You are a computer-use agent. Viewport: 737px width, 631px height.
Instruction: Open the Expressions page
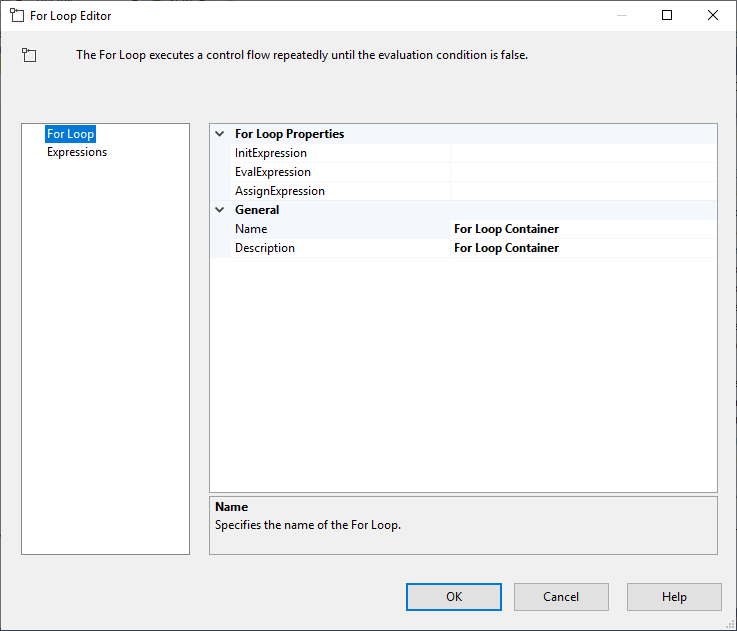click(77, 153)
